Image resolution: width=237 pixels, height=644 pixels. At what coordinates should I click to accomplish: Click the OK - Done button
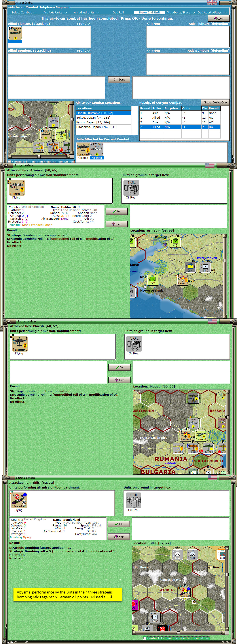pyautogui.click(x=119, y=79)
